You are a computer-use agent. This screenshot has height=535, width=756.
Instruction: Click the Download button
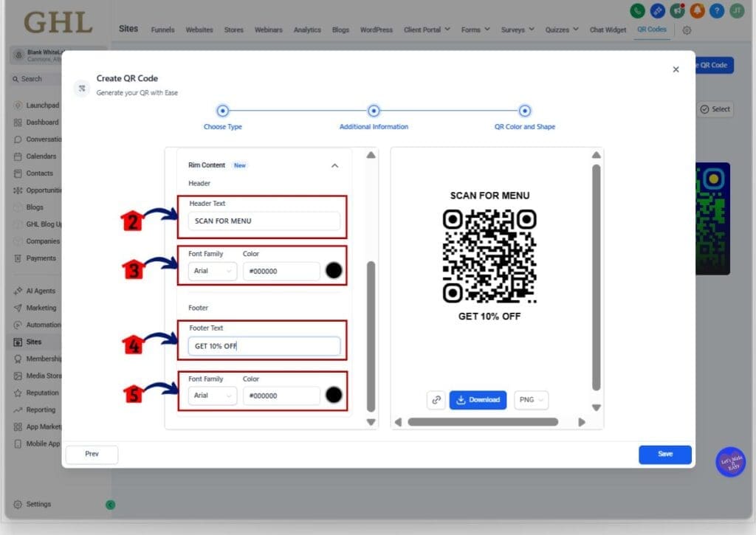point(478,400)
